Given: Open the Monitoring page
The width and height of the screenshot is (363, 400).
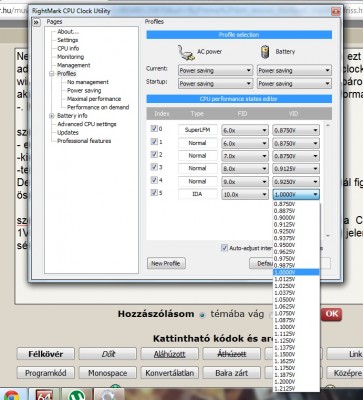Looking at the screenshot, I should (70, 57).
